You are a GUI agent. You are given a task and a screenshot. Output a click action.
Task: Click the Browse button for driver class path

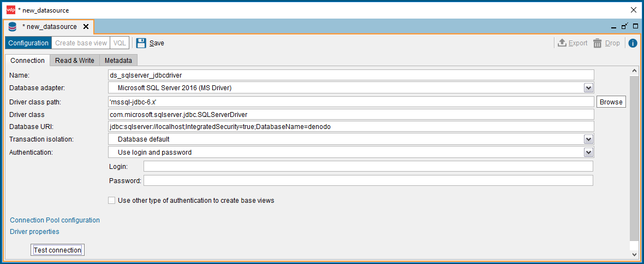tap(611, 102)
